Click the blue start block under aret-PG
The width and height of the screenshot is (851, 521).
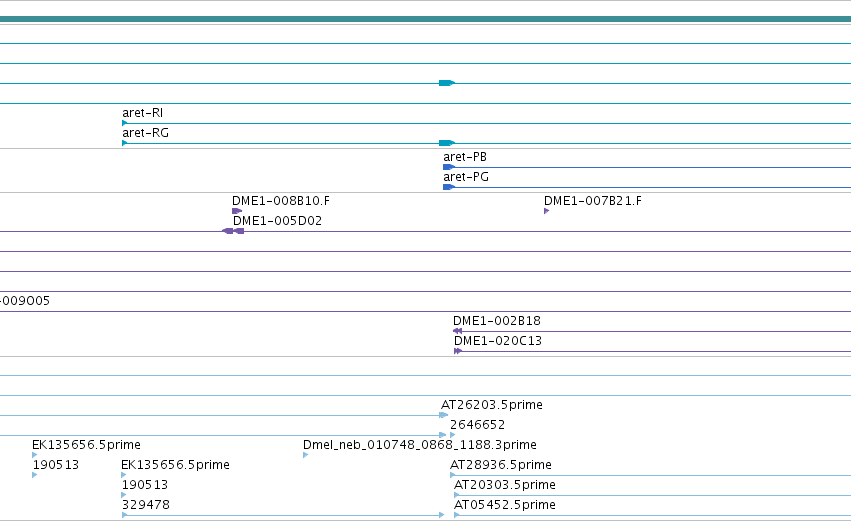tap(448, 187)
